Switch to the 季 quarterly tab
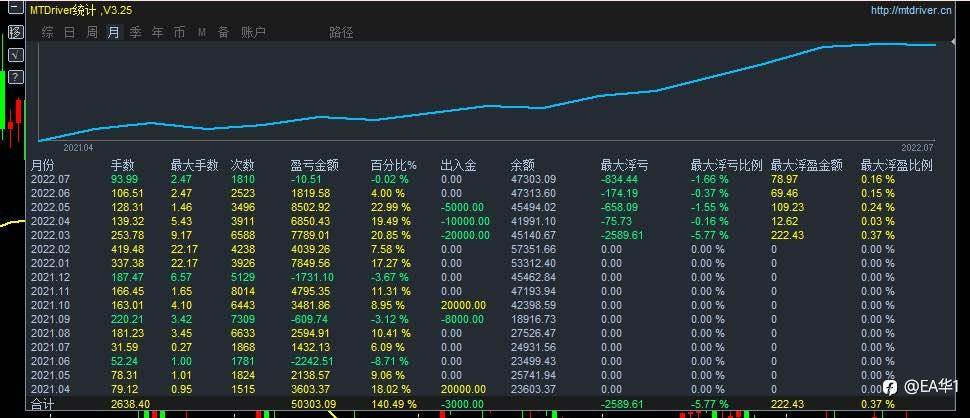Viewport: 970px width, 418px height. (135, 33)
